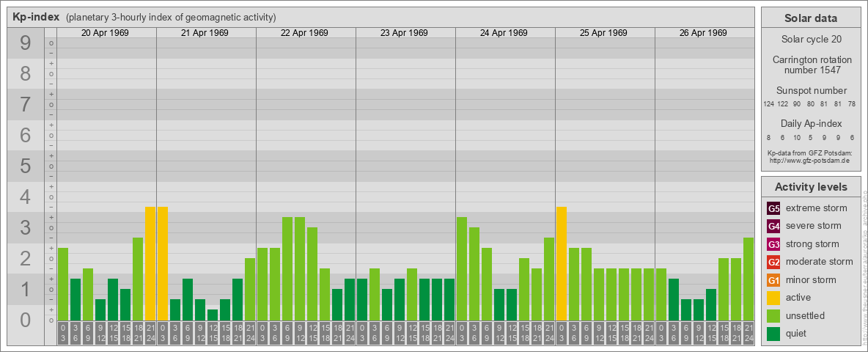Click the 3-6 bar on 23 Apr
Viewport: 868px width, 352px height.
pyautogui.click(x=375, y=295)
